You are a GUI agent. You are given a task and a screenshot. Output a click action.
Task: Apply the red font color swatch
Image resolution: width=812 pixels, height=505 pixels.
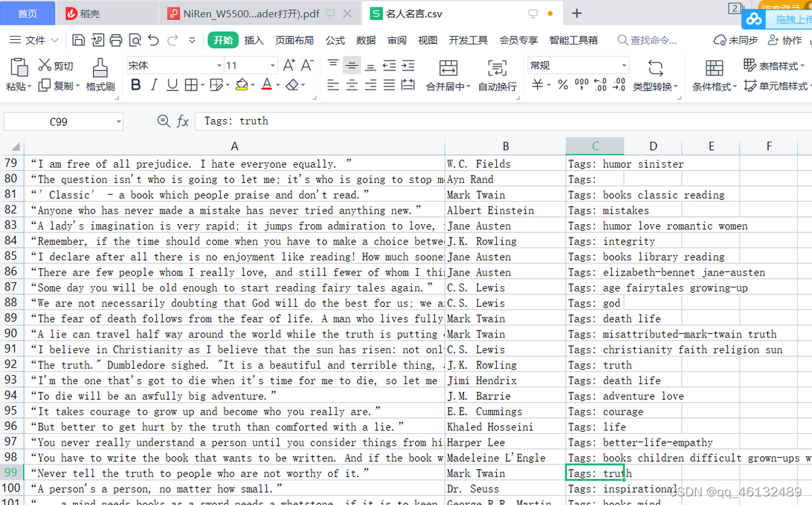tap(267, 85)
